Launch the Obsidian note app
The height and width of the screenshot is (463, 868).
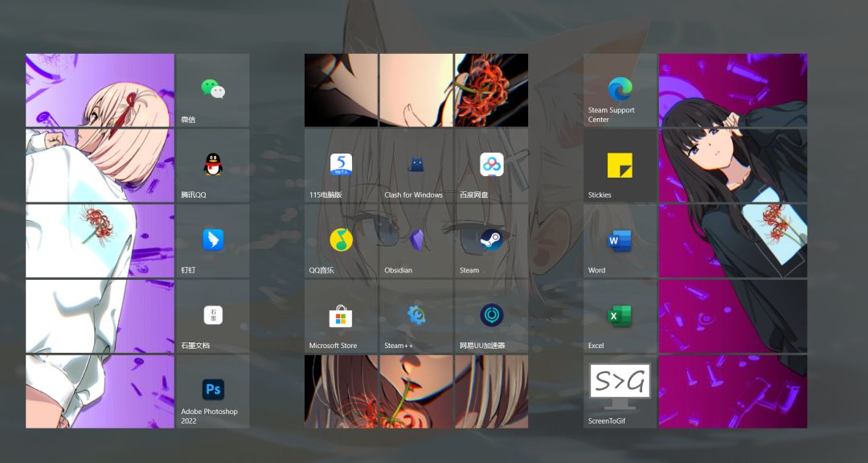[x=416, y=240]
